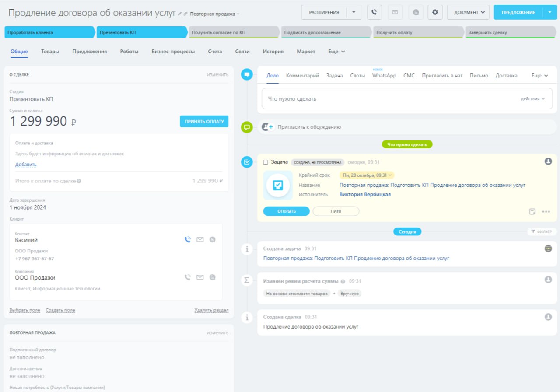560x392 pixels.
Task: Click the envelope email icon in the header
Action: 395,12
